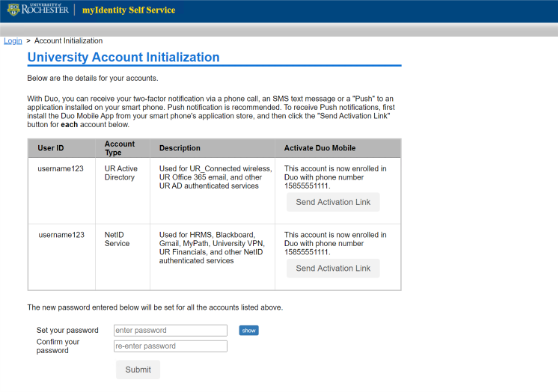This screenshot has width=558, height=392.
Task: Select username123 in UR Active Directory row
Action: tap(60, 169)
